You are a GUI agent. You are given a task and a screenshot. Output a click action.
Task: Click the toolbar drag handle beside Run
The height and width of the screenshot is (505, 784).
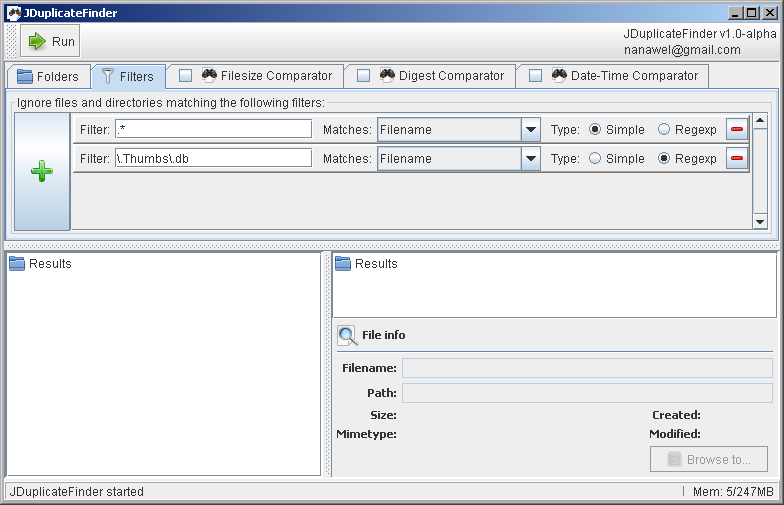click(12, 42)
